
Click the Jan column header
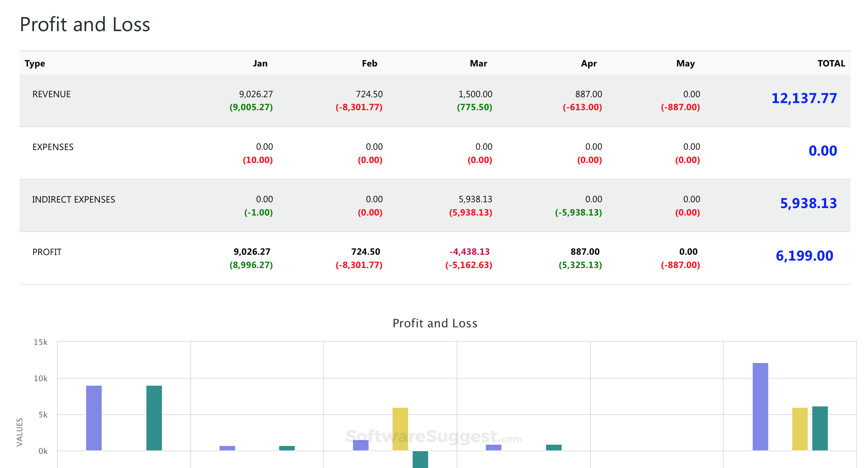click(x=260, y=64)
